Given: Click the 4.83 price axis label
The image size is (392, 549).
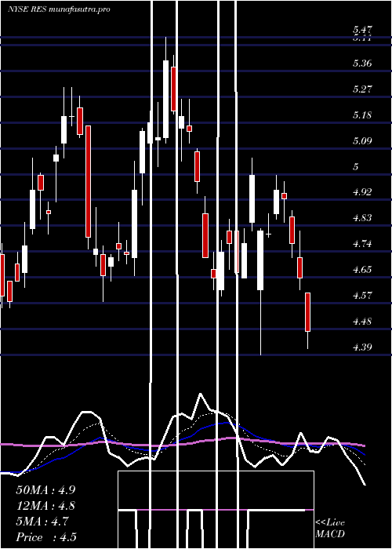Looking at the screenshot, I should point(362,218).
